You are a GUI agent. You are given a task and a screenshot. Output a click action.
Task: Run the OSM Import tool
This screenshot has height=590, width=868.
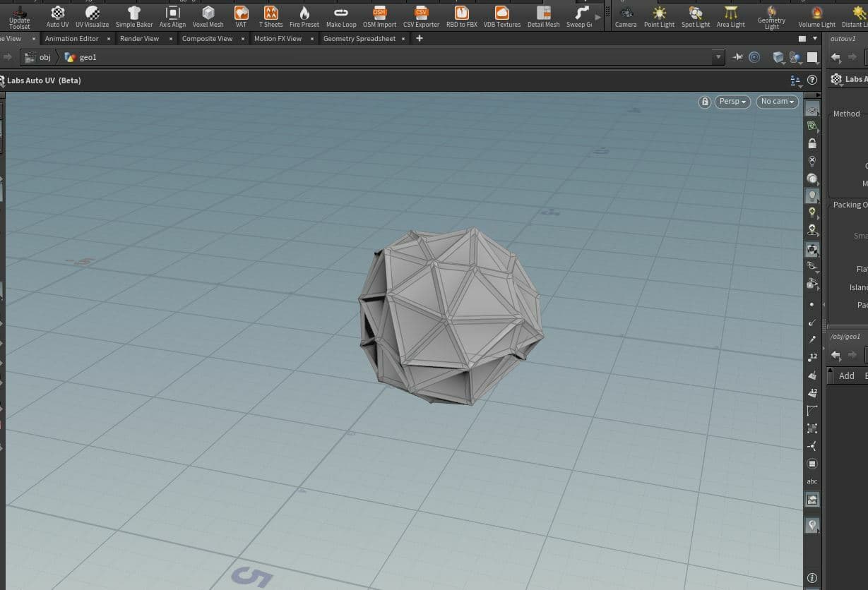(379, 17)
